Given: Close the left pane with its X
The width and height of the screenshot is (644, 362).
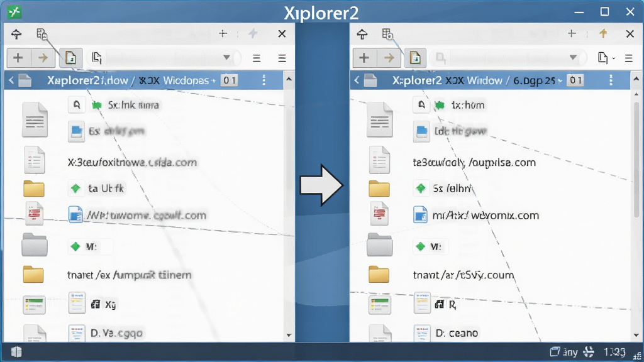Looking at the screenshot, I should point(282,34).
